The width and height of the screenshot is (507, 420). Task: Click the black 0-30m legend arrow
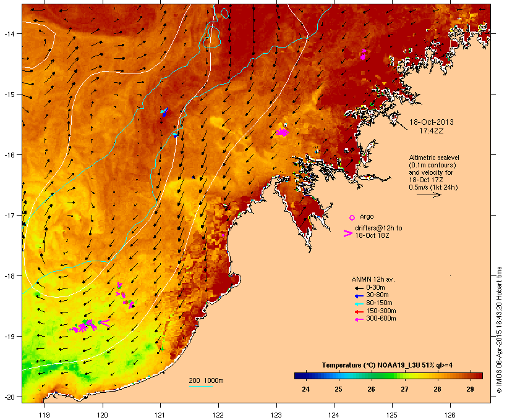point(359,288)
